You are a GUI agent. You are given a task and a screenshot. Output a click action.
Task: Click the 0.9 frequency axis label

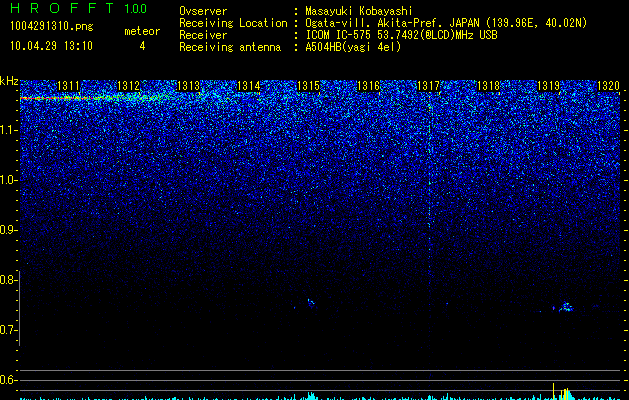coord(8,230)
